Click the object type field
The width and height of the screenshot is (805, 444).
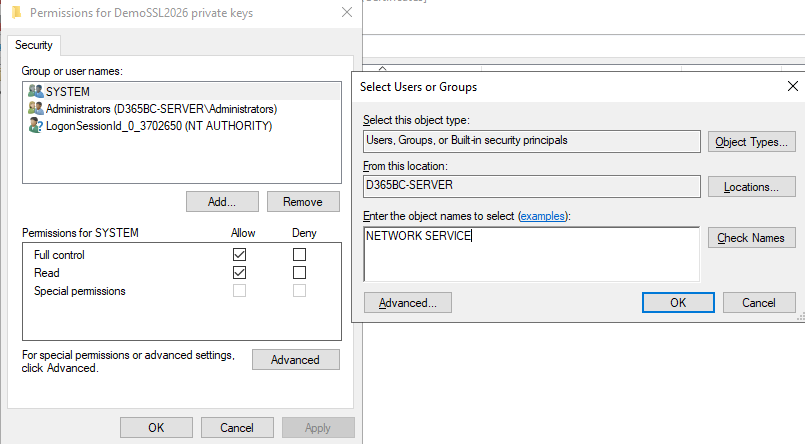(x=531, y=141)
